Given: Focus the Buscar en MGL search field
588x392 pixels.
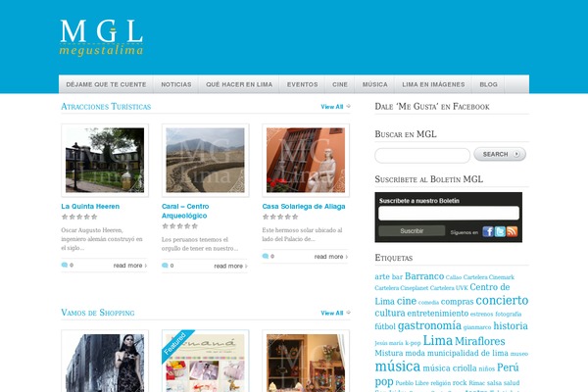Looking at the screenshot, I should click(422, 155).
